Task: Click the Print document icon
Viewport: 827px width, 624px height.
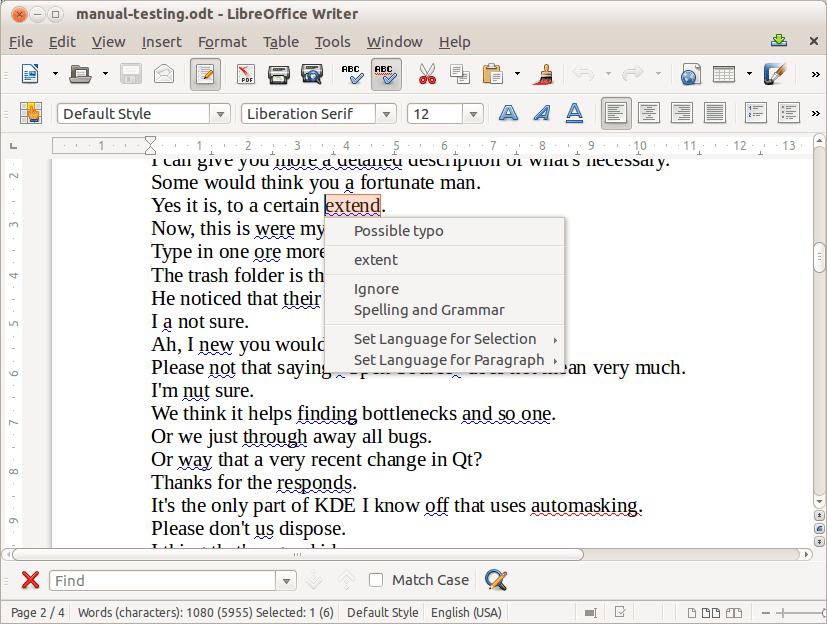Action: [279, 74]
